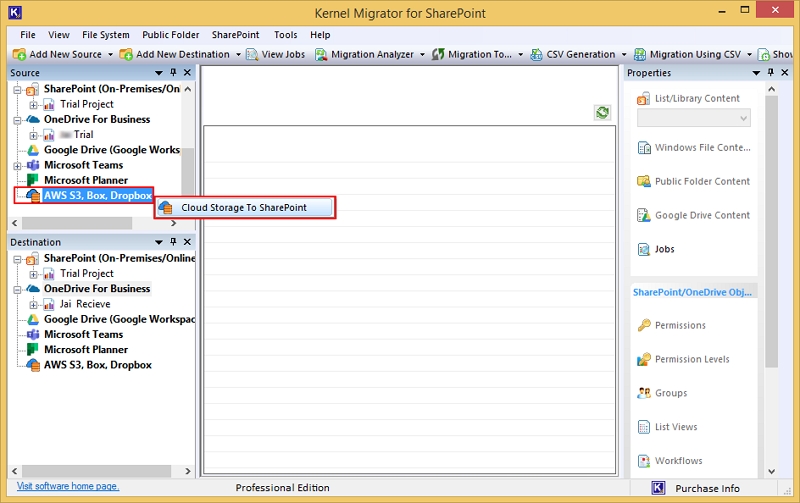The image size is (800, 503).
Task: Open the Properties panel options dropdown arrow
Action: pyautogui.click(x=756, y=73)
